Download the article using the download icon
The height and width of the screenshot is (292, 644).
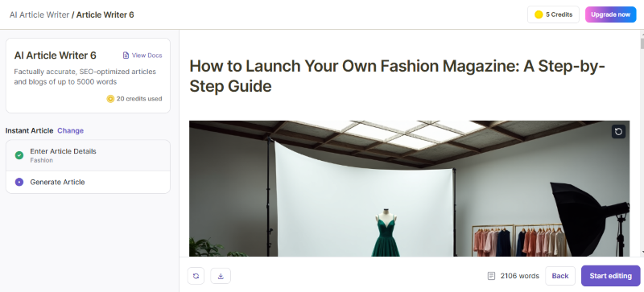click(x=221, y=276)
